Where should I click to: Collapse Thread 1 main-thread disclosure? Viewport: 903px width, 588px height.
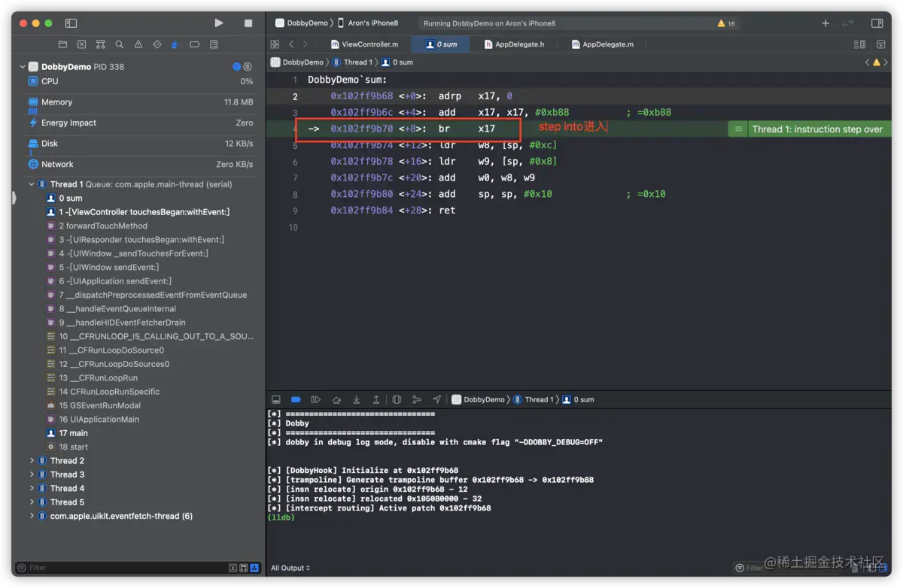point(32,184)
